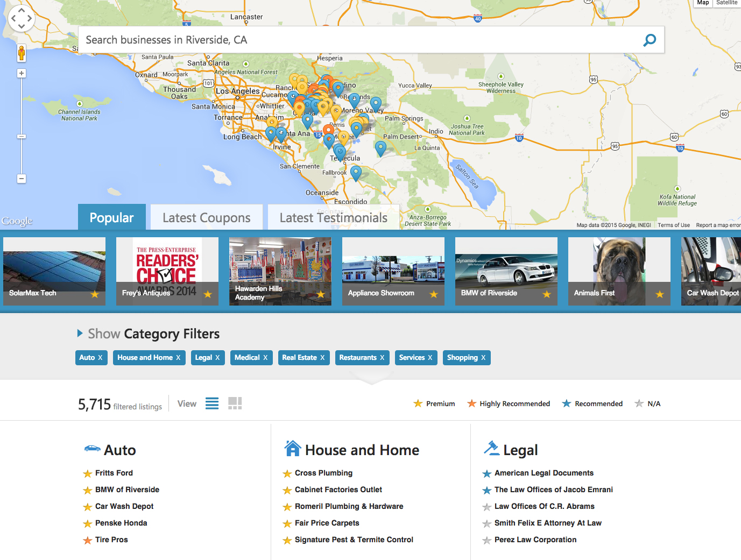Click the blue star beside American Legal Documents
Viewport: 741px width, 560px height.
click(487, 473)
